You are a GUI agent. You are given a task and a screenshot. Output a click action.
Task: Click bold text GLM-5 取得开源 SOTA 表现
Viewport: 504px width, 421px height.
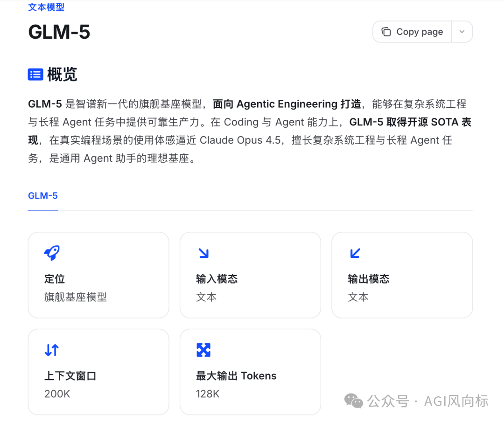(x=410, y=122)
